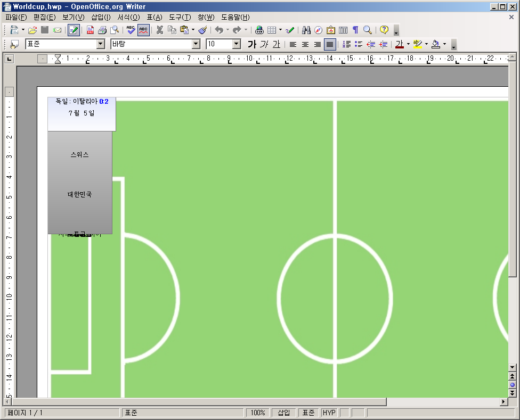This screenshot has height=420, width=520.
Task: Export the document directly as PDF
Action: (x=90, y=30)
